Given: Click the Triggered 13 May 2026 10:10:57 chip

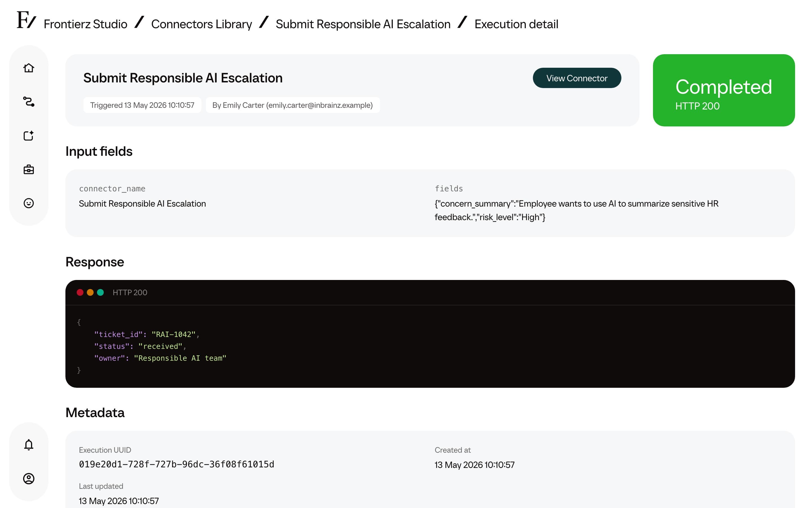Looking at the screenshot, I should pyautogui.click(x=142, y=105).
